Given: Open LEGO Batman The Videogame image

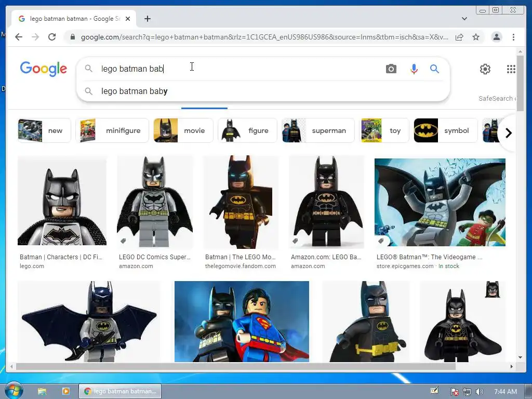Looking at the screenshot, I should tap(440, 202).
